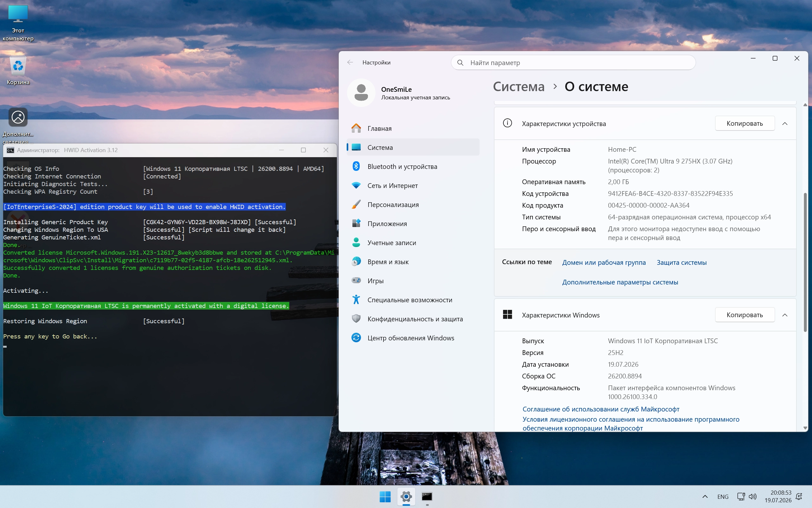Click the device name value Home-PC
The image size is (812, 508).
[x=622, y=150]
